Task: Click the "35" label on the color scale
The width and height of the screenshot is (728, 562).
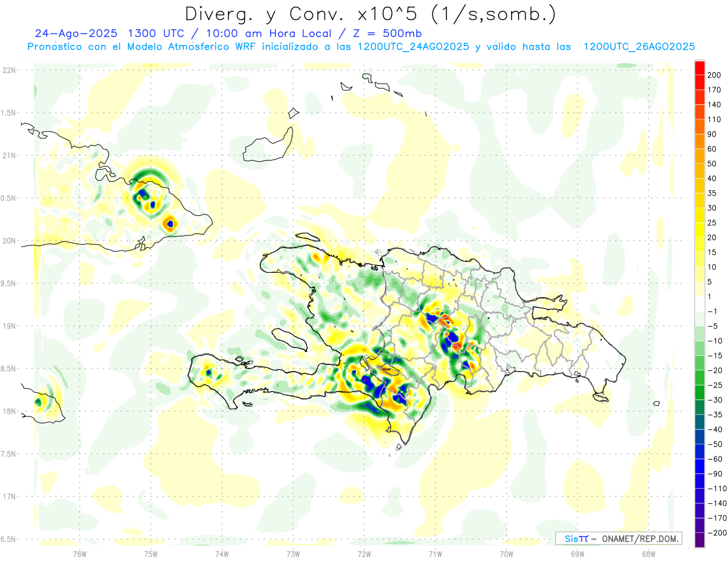Action: coord(712,193)
